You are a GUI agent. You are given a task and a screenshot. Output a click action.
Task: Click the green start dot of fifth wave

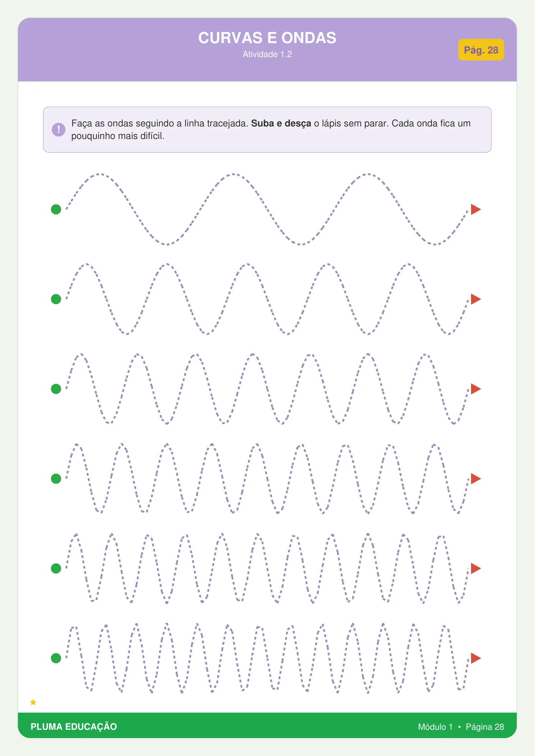coord(56,569)
